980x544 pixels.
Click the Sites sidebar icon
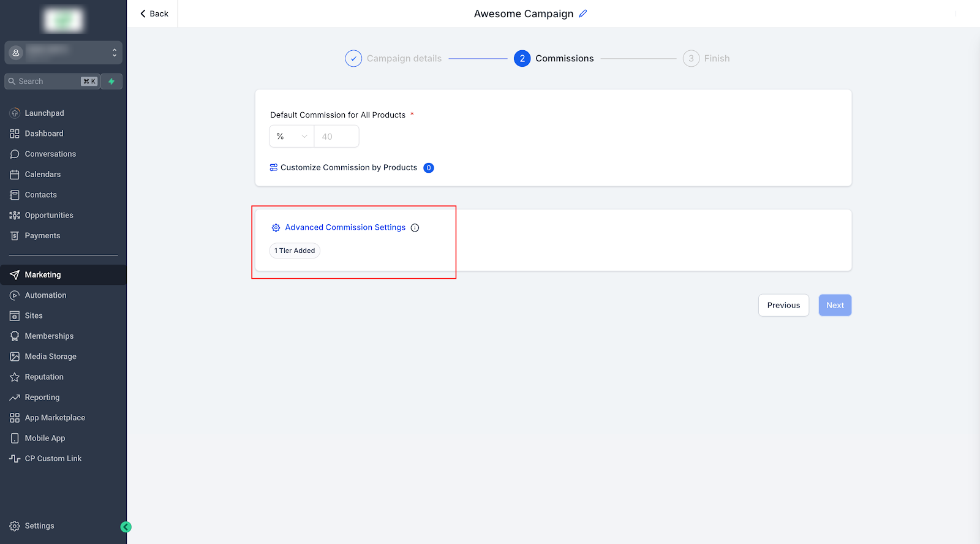(x=15, y=315)
